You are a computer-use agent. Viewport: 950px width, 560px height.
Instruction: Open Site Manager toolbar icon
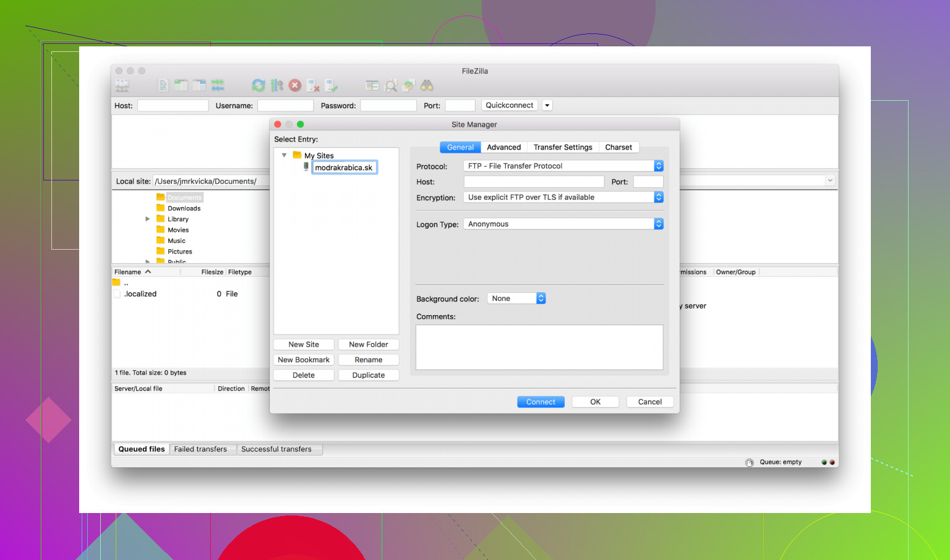tap(122, 85)
